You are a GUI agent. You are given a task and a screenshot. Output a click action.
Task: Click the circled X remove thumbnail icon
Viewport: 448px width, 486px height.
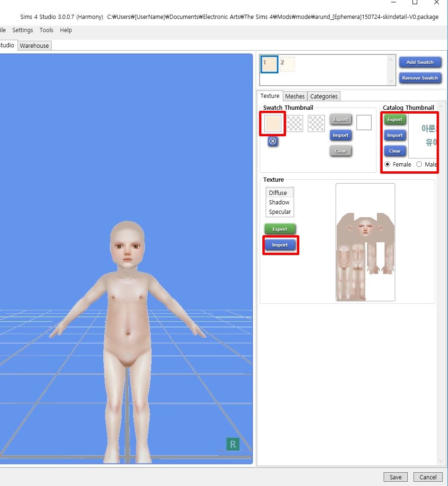(x=273, y=141)
